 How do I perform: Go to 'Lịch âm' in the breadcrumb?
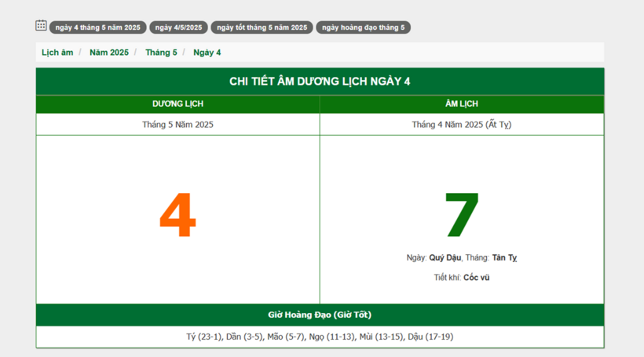pyautogui.click(x=57, y=53)
